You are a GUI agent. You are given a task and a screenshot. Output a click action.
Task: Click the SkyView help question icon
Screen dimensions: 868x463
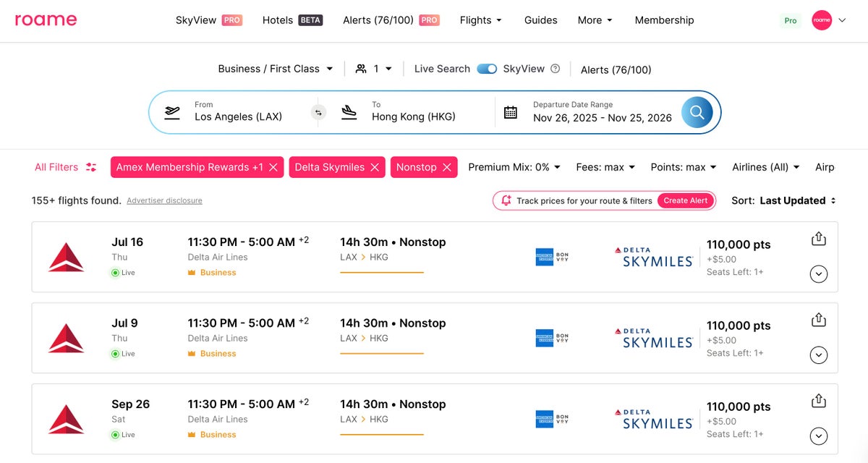point(555,69)
